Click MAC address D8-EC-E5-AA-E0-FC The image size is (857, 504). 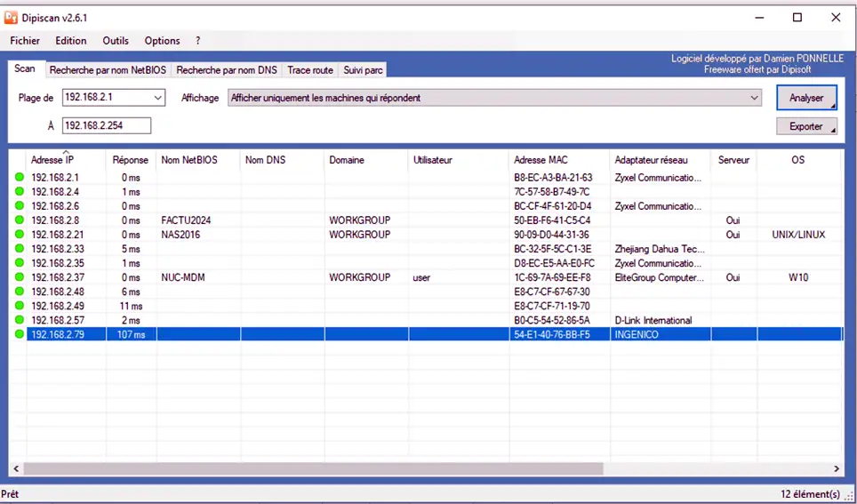[x=554, y=263]
